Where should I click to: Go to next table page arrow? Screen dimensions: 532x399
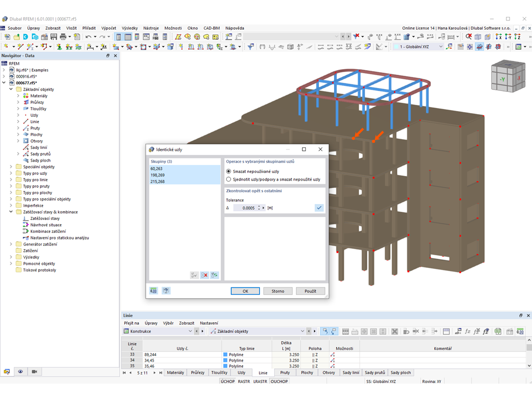pyautogui.click(x=154, y=372)
